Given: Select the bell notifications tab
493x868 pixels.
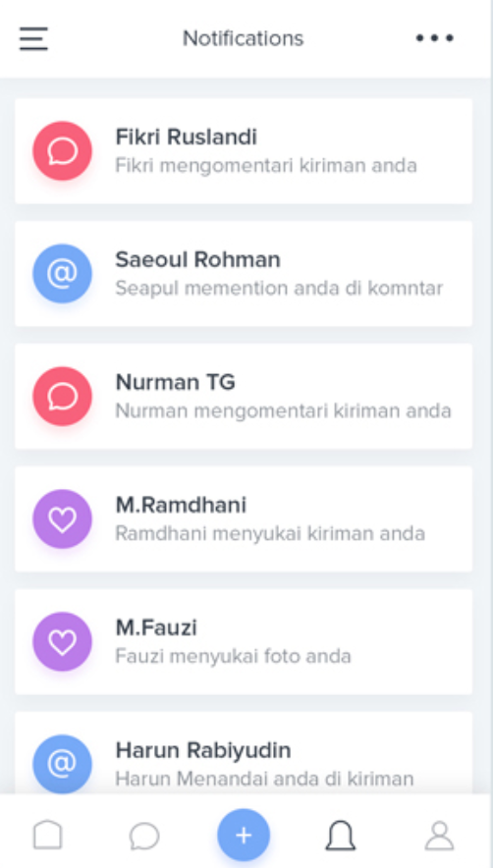Looking at the screenshot, I should [340, 835].
